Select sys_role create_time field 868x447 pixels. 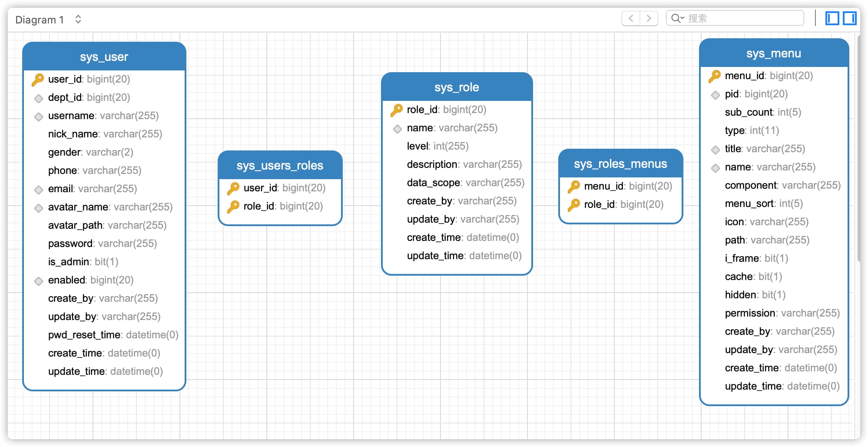[x=463, y=237]
